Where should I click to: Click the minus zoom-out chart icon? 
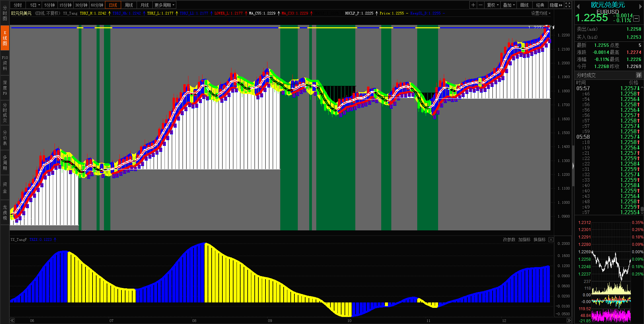pos(480,5)
